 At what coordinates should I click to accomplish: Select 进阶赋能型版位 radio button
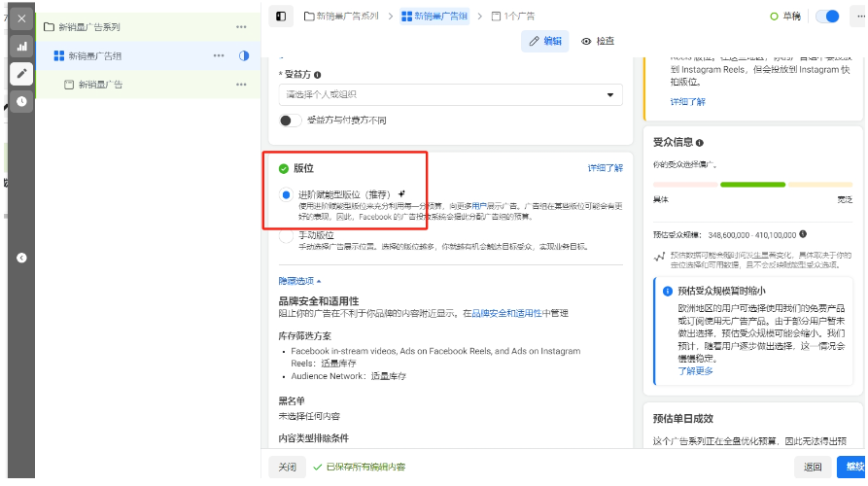[x=286, y=194]
